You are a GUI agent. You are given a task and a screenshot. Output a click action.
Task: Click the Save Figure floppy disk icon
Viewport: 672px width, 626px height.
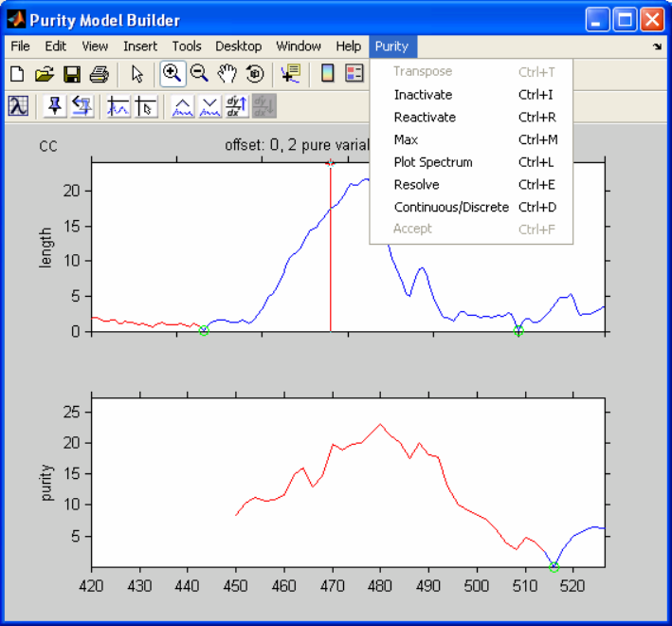tap(71, 74)
